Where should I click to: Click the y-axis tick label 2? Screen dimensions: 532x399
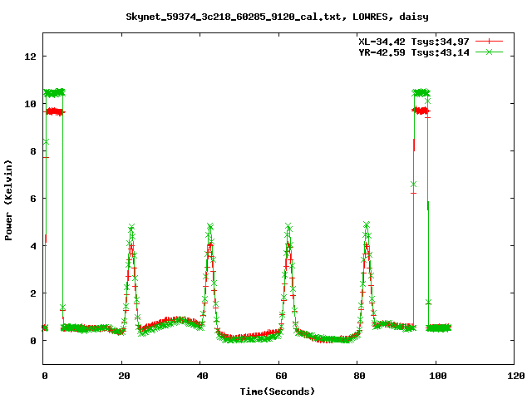[x=33, y=293]
